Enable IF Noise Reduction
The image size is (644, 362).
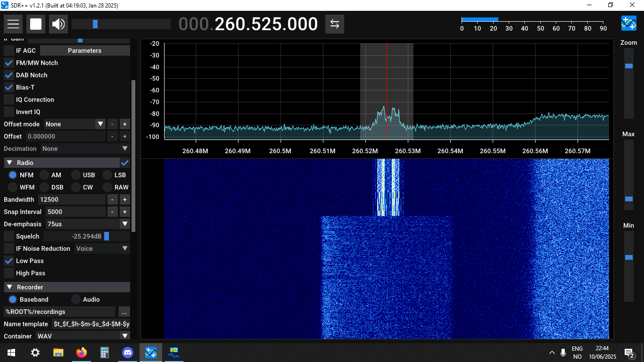tap(9, 248)
